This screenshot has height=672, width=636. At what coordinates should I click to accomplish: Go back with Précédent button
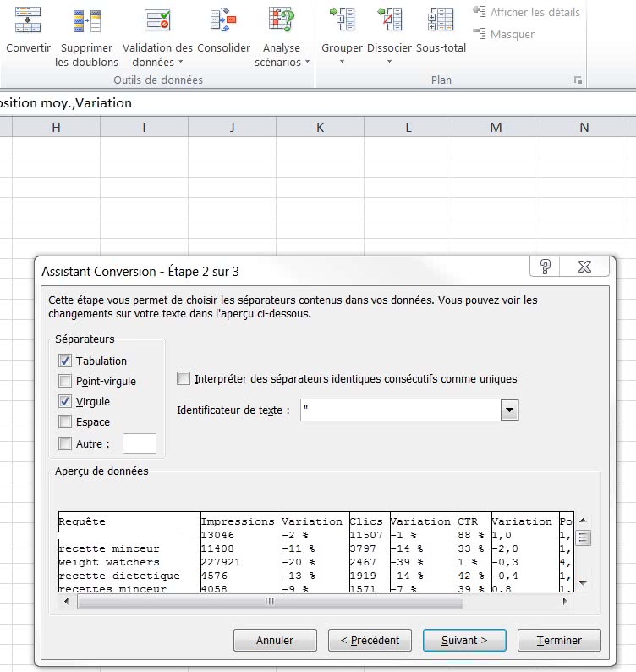click(x=370, y=641)
